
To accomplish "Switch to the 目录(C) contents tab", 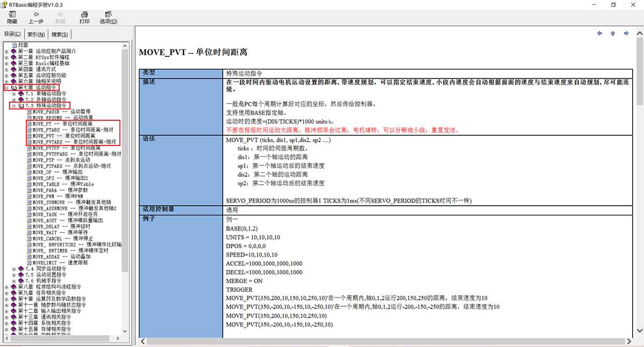I will (x=12, y=34).
